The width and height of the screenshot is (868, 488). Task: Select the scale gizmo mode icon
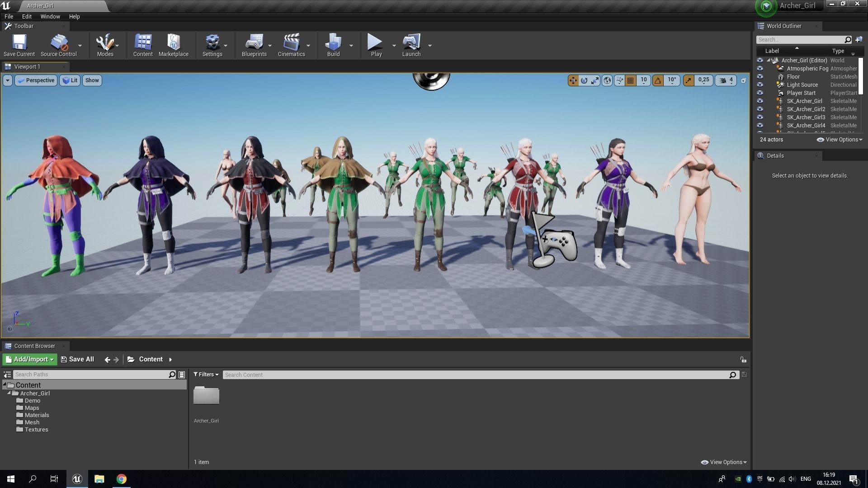[x=595, y=80]
